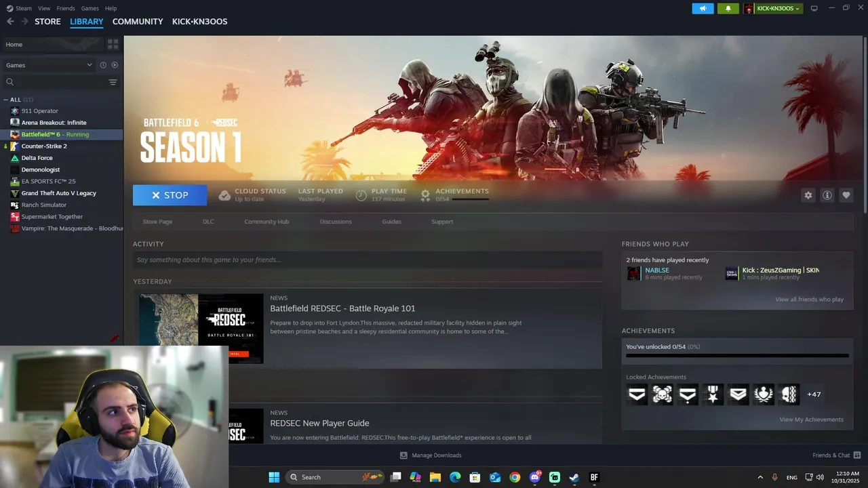
Task: Go back with navigation arrow
Action: coord(10,22)
